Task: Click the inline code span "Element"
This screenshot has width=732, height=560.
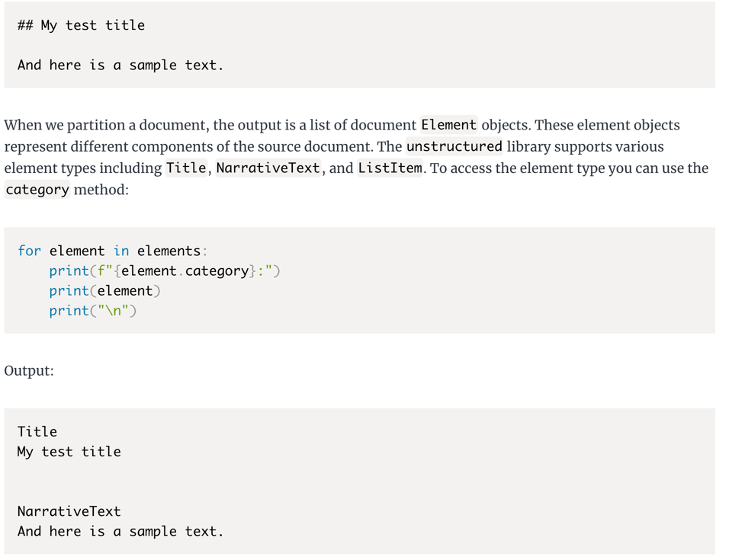Action: [x=448, y=125]
